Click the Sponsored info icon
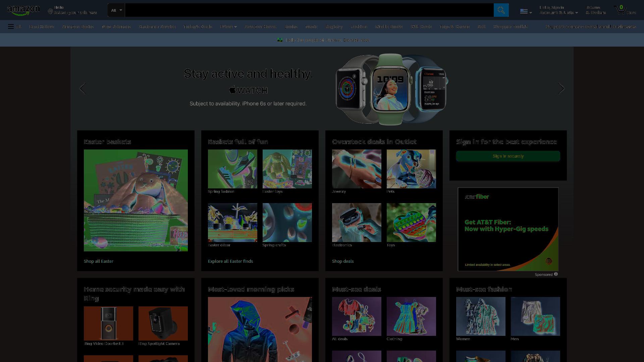 (556, 274)
